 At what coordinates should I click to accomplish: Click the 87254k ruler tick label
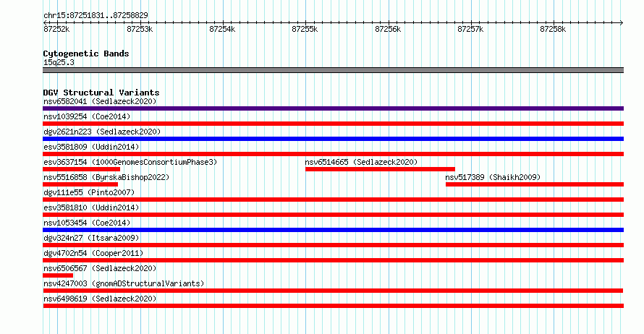click(x=222, y=29)
